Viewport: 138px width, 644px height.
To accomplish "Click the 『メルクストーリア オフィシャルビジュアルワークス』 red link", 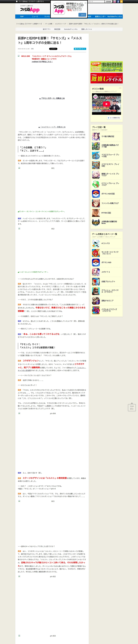I will click(x=52, y=56).
